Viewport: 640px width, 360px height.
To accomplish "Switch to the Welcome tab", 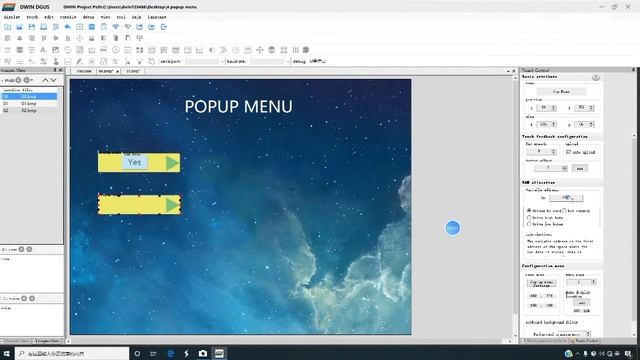I will tap(84, 71).
